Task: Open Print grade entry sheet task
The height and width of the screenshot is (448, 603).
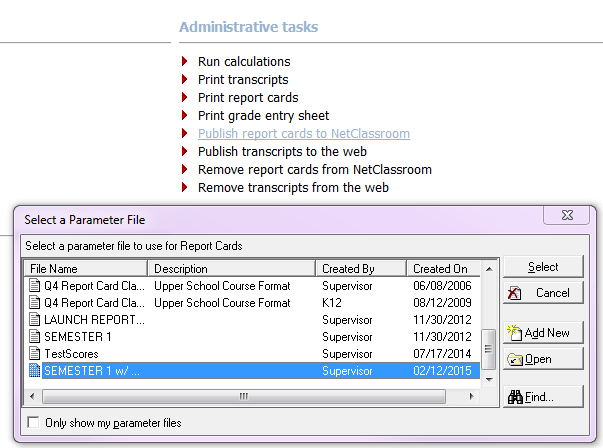Action: tap(263, 116)
